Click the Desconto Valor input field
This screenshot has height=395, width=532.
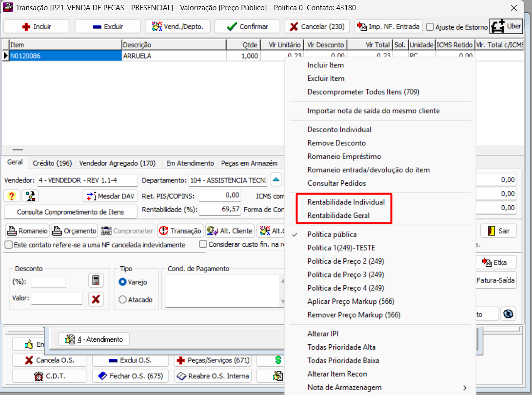[57, 298]
